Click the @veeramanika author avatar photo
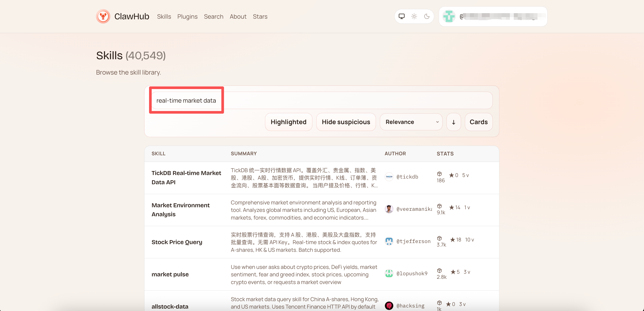The width and height of the screenshot is (644, 311). click(x=389, y=209)
